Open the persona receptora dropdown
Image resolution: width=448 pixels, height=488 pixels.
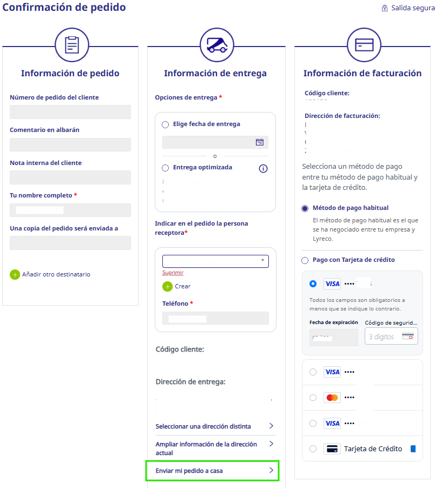tap(215, 261)
